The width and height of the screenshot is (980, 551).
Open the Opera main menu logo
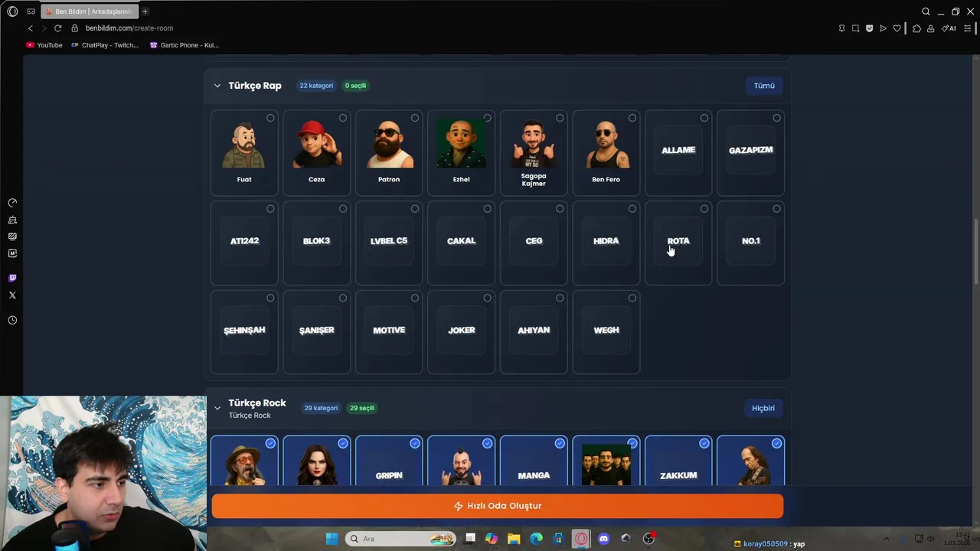12,11
